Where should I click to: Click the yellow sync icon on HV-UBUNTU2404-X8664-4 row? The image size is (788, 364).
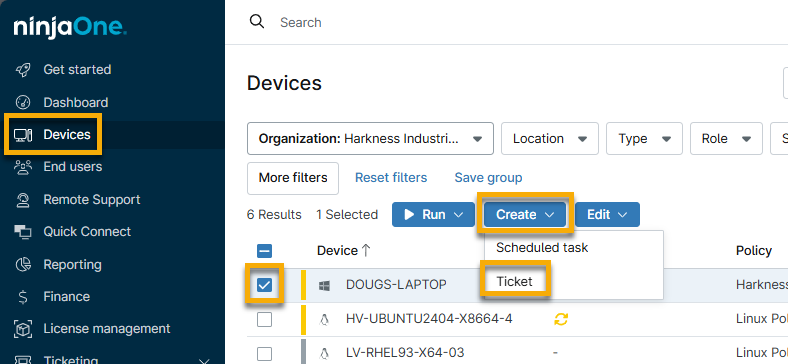(x=561, y=319)
